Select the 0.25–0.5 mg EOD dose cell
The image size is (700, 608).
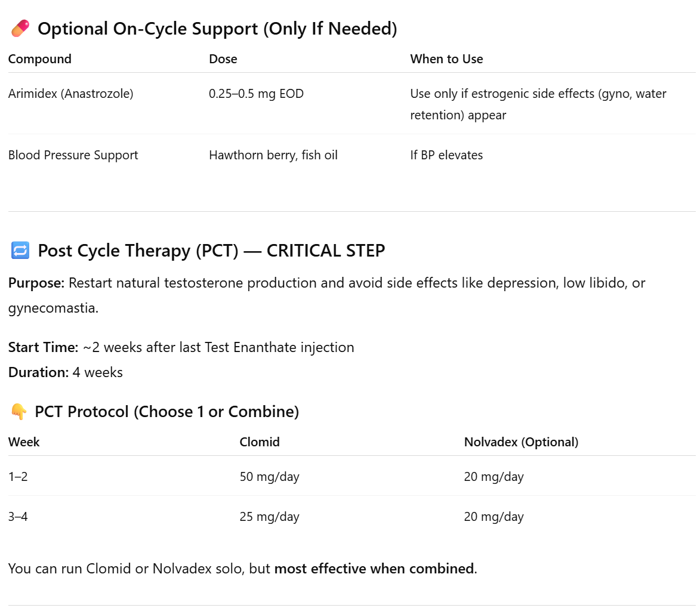pyautogui.click(x=256, y=94)
